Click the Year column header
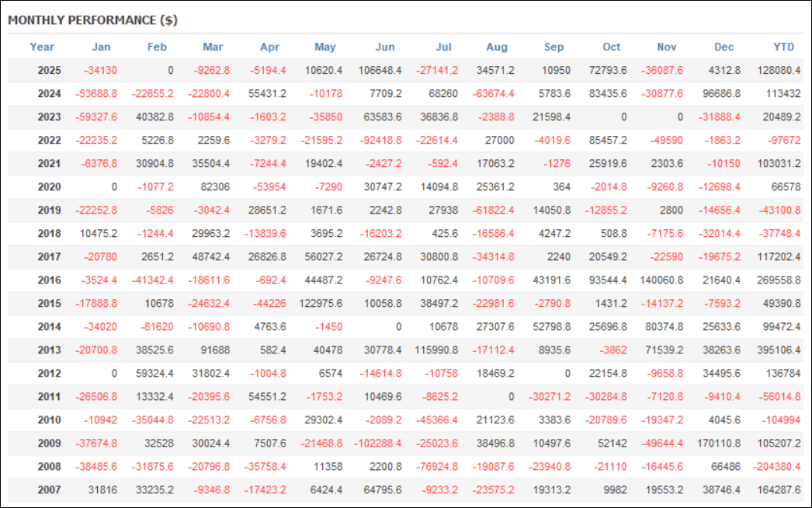 click(42, 47)
